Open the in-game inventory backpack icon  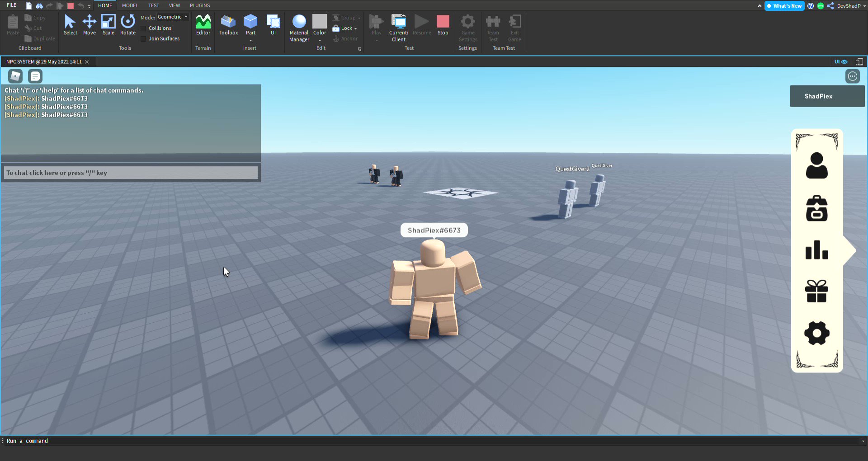816,208
